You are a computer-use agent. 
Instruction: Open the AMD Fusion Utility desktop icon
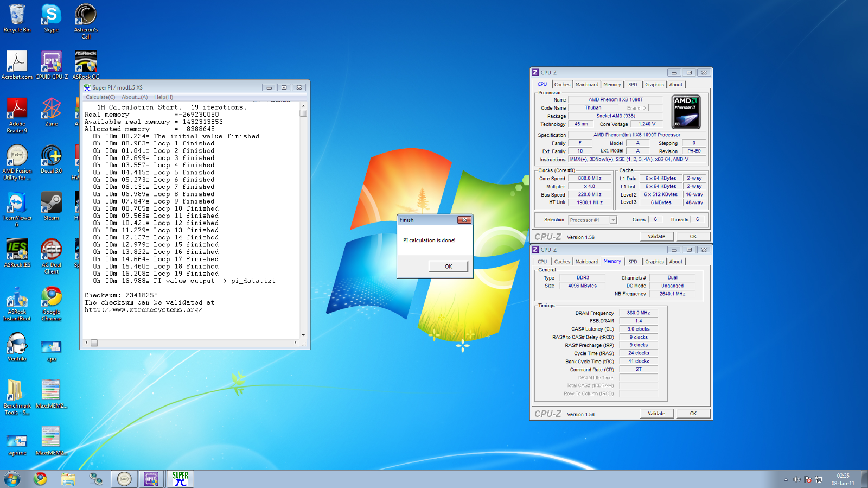click(17, 163)
